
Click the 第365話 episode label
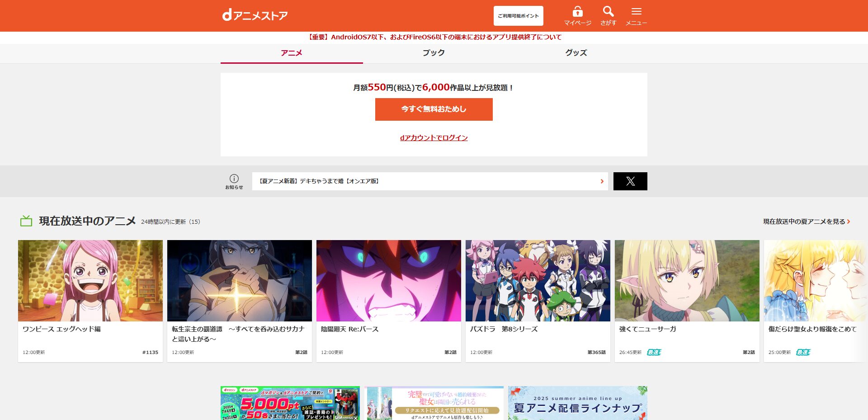(596, 352)
